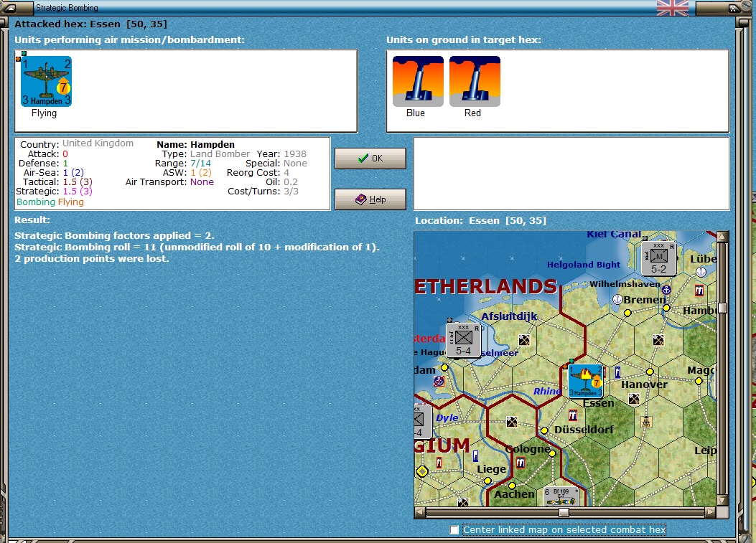756x543 pixels.
Task: Open the Help button
Action: click(370, 199)
